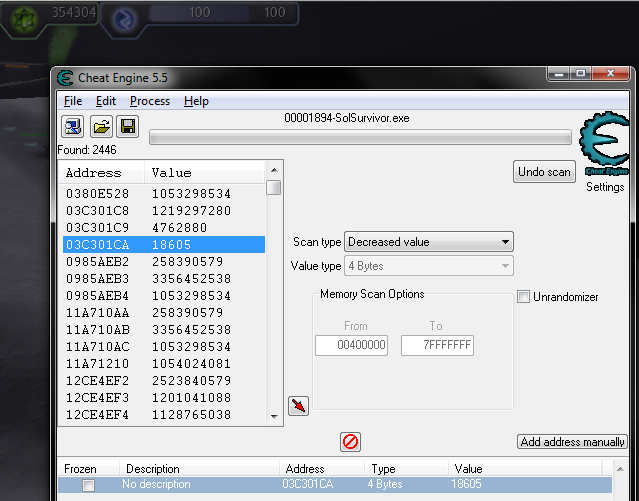Click the 354304 resource counter in game

(x=74, y=13)
